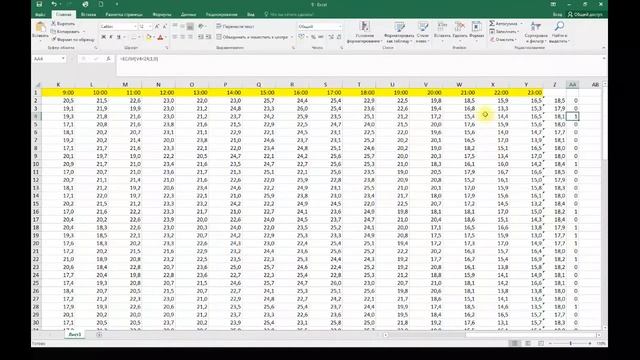Adjust the zoom slider in status bar
This screenshot has height=360, width=640.
pos(571,344)
